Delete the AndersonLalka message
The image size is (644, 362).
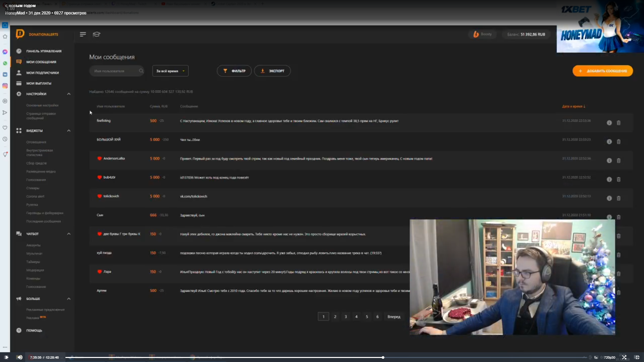618,161
